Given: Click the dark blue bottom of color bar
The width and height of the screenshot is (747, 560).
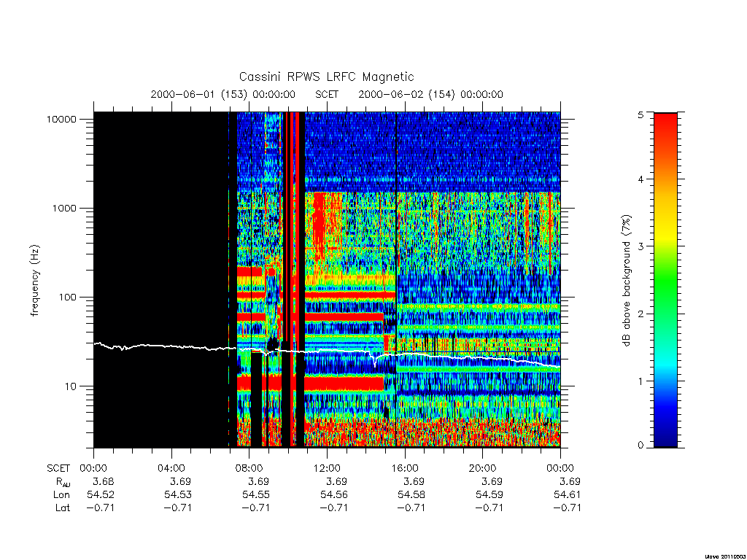Looking at the screenshot, I should (x=665, y=438).
